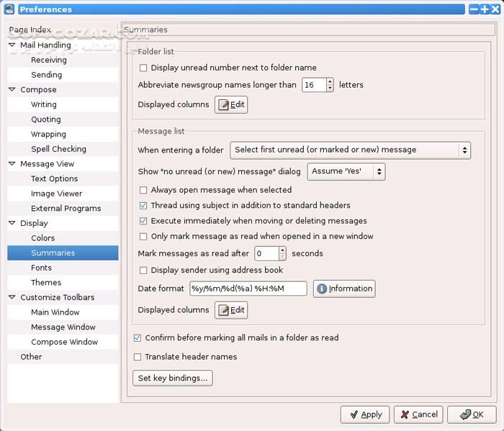Click Edit icon for Message list columns
This screenshot has width=504, height=431.
223,310
